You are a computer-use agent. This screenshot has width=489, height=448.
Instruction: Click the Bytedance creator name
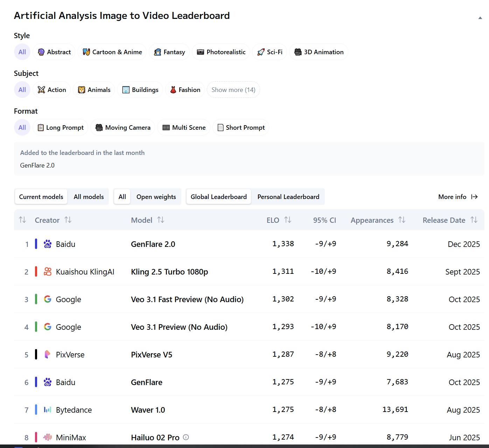74,410
